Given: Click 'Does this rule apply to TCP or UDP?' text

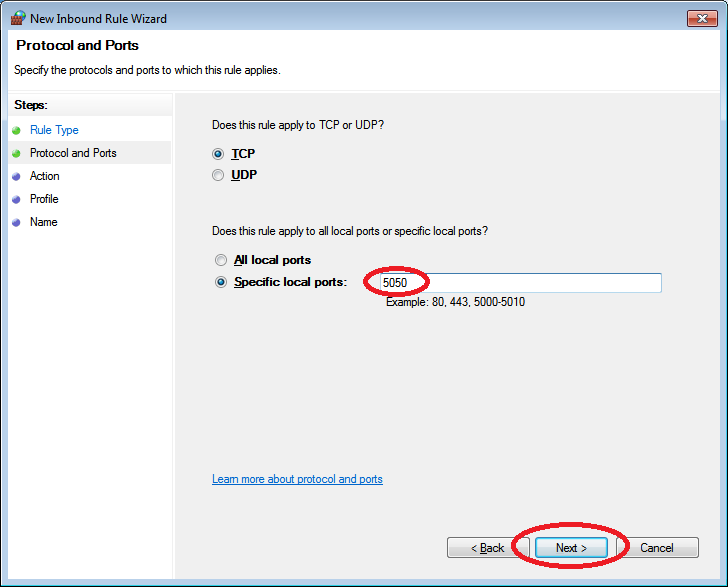Looking at the screenshot, I should (x=298, y=125).
